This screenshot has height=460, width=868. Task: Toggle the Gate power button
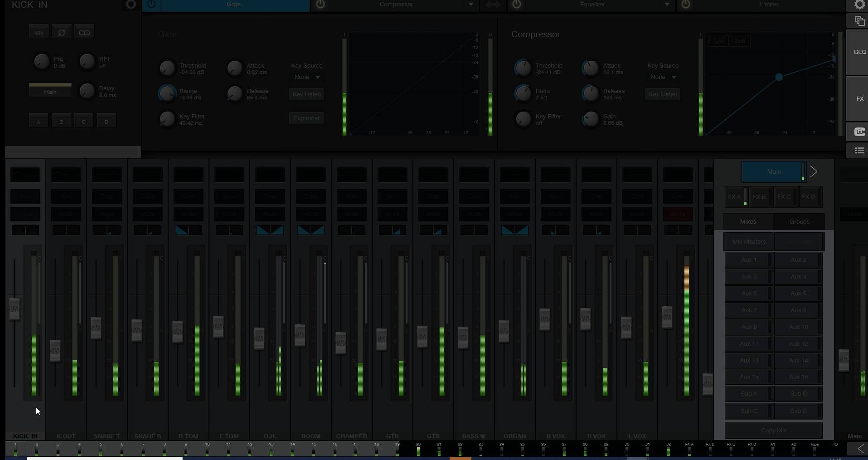(151, 5)
